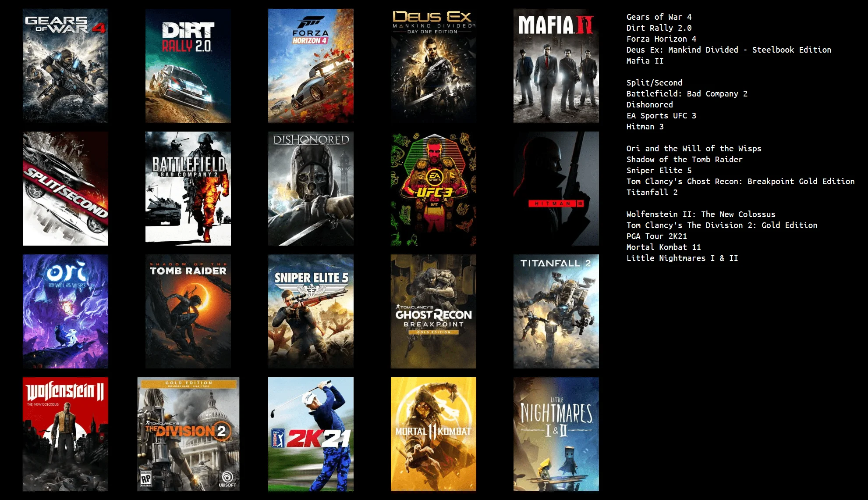Select the Ori and the Will of the Wisps cover
The height and width of the screenshot is (500, 868).
point(65,311)
